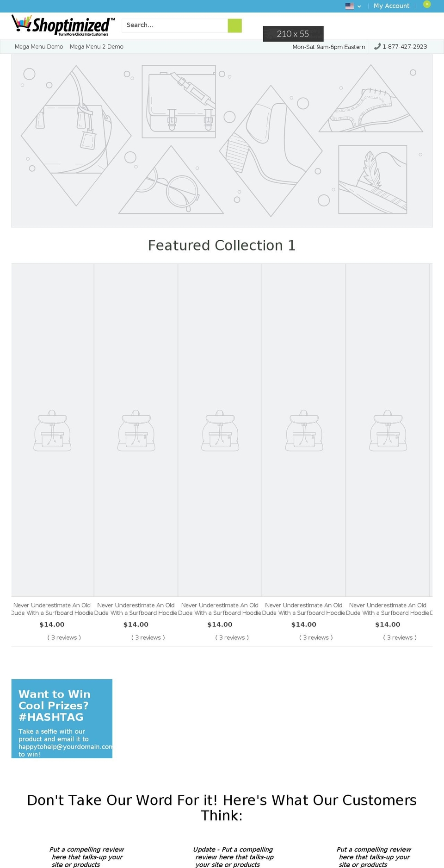
Task: Click the $14.00 price on the fourth product
Action: (304, 624)
